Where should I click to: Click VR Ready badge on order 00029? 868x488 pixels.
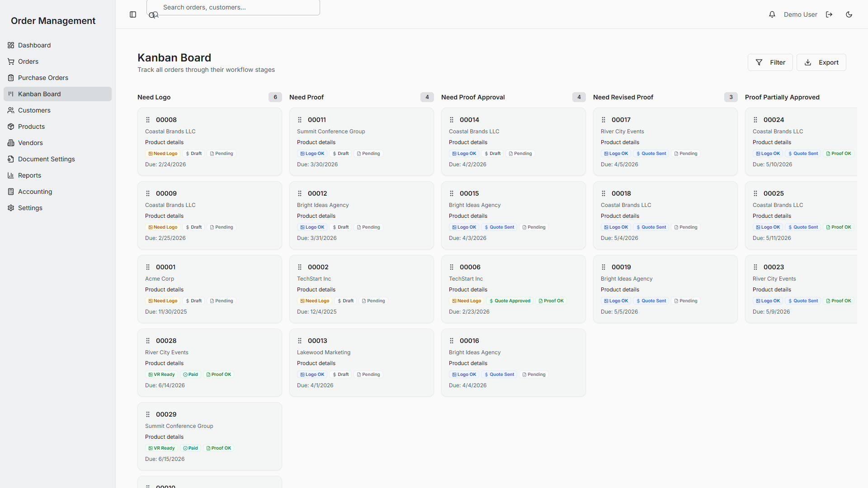coord(161,448)
